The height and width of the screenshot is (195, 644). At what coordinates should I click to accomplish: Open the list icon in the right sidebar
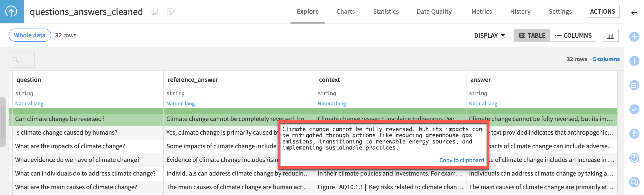pyautogui.click(x=634, y=85)
